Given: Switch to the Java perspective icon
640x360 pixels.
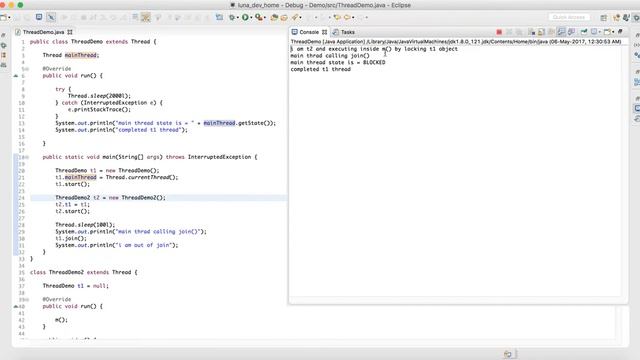Looking at the screenshot, I should coord(626,18).
